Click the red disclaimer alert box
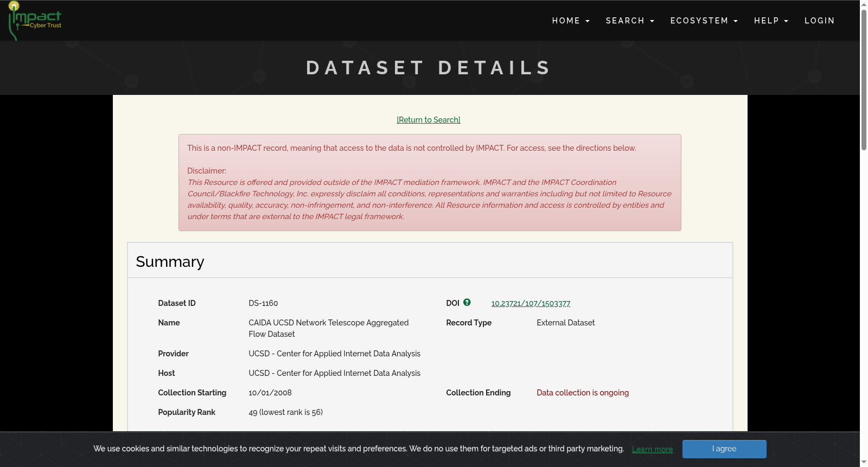The image size is (868, 467). point(430,183)
